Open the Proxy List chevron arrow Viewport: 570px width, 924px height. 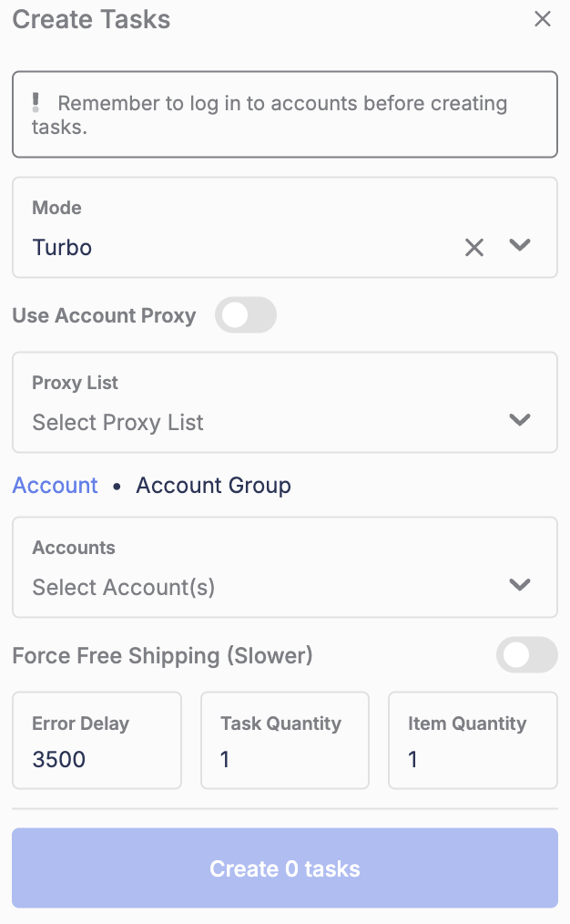pyautogui.click(x=520, y=420)
